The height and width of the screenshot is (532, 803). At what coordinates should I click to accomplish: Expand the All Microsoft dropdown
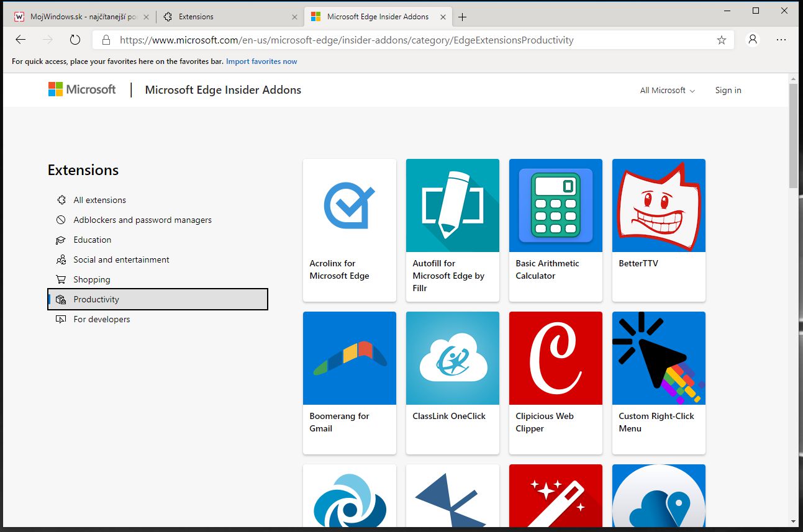tap(668, 90)
